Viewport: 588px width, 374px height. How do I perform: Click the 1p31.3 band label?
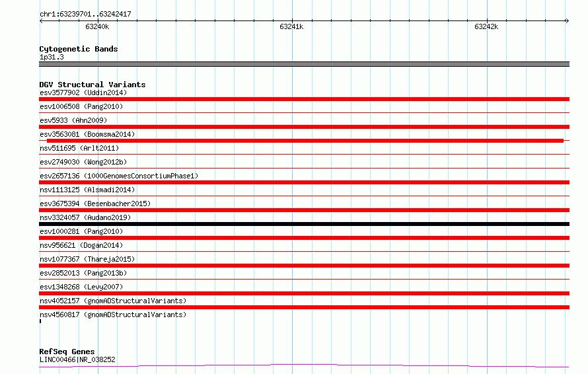pos(52,57)
